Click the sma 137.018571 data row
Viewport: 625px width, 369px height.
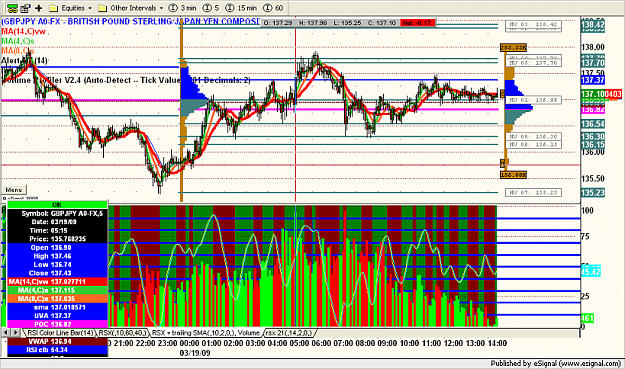click(57, 307)
